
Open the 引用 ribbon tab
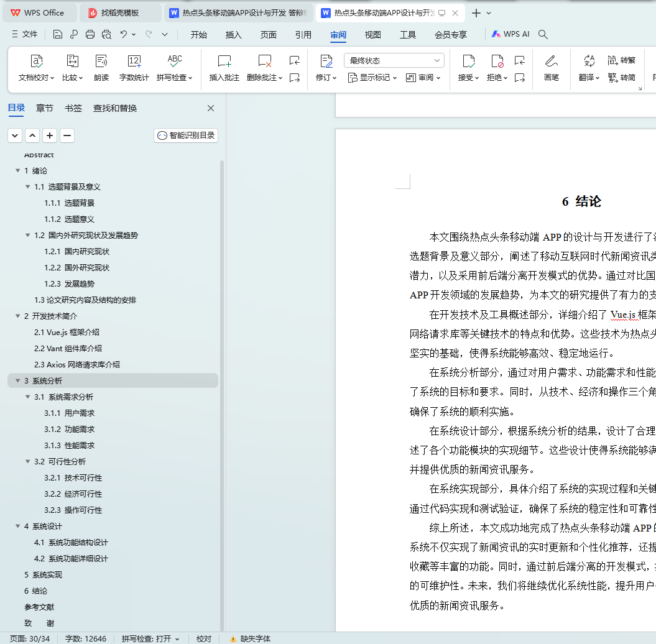tap(303, 35)
